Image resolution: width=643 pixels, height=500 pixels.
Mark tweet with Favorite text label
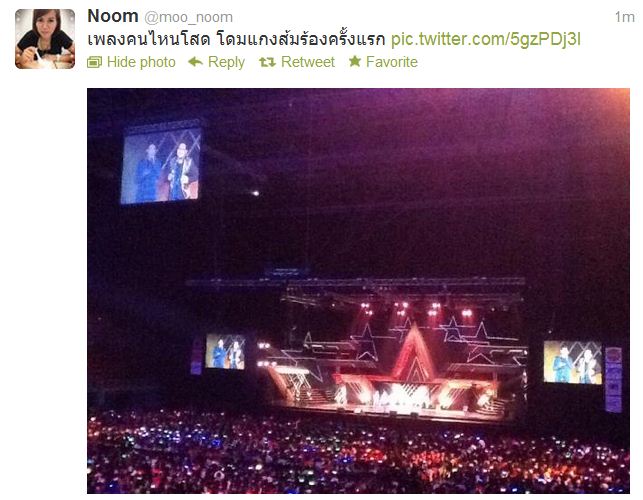[392, 62]
